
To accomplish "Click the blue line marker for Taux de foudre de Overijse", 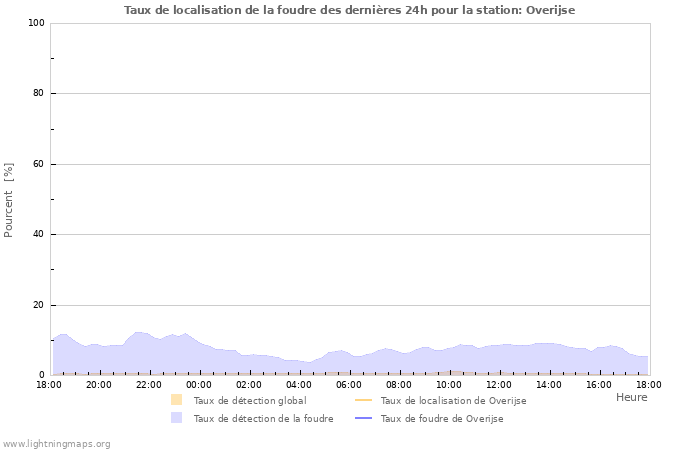I will 363,418.
